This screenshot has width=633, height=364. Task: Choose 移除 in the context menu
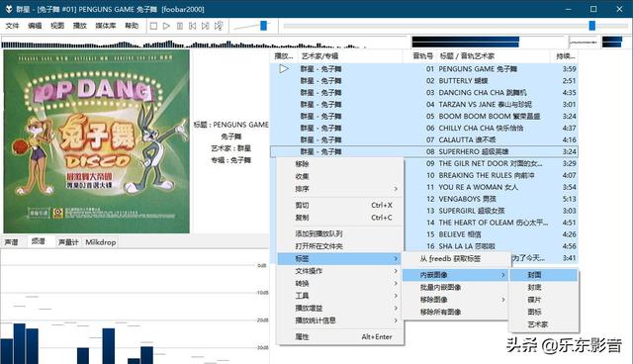click(340, 164)
